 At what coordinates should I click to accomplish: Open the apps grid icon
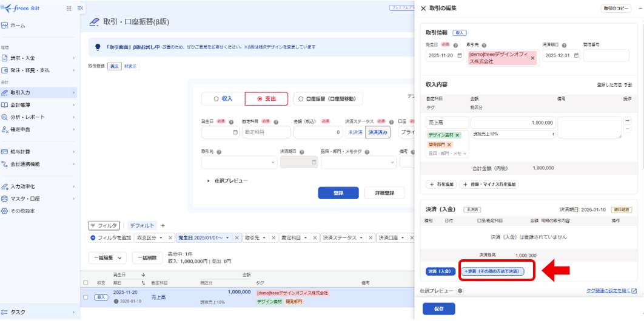coord(69,8)
